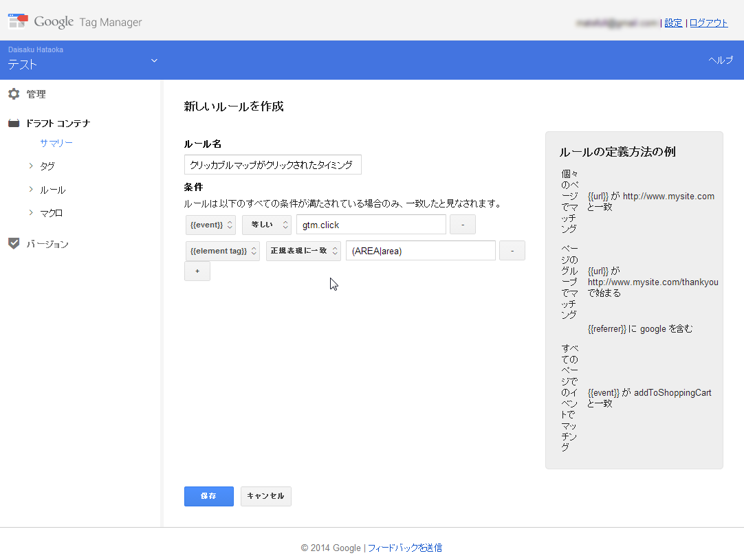Open 管理 in the sidebar
Viewport: 744px width, 560px height.
(36, 94)
